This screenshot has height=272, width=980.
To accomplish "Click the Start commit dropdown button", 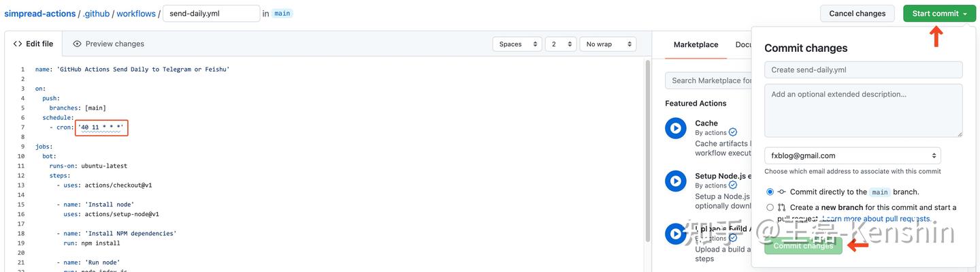I will coord(939,14).
